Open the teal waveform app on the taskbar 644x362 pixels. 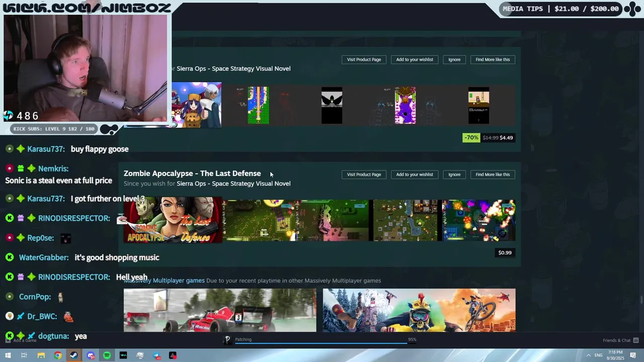click(x=123, y=355)
